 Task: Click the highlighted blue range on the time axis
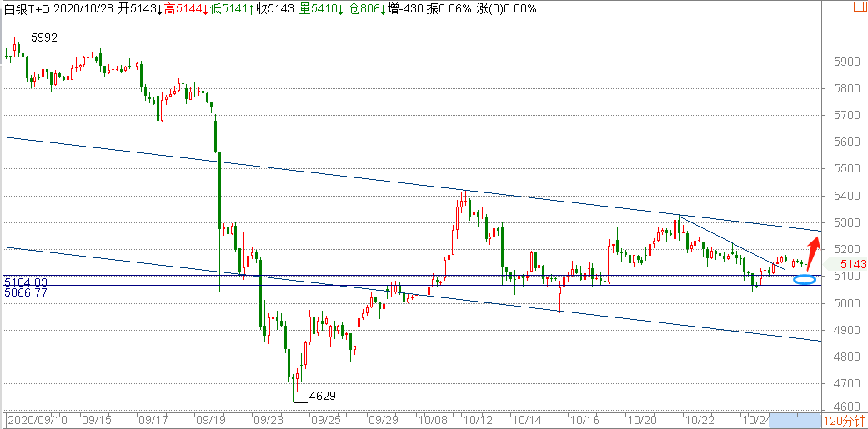pyautogui.click(x=796, y=420)
